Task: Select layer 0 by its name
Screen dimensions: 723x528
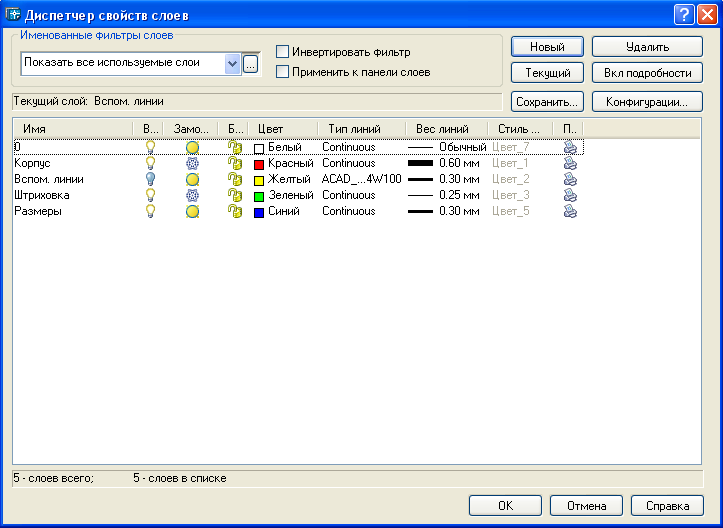Action: click(x=18, y=147)
